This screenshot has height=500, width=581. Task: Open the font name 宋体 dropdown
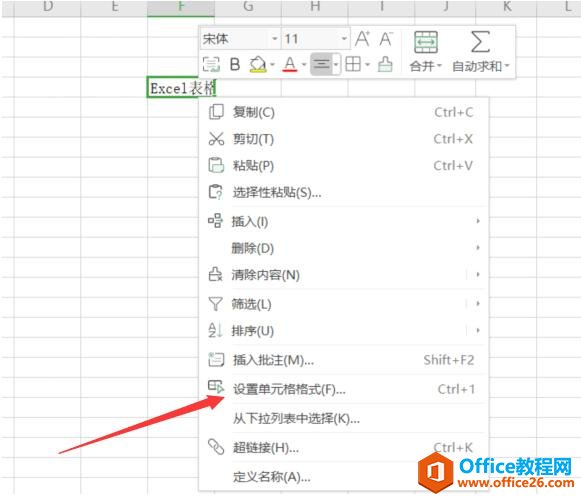(x=275, y=39)
